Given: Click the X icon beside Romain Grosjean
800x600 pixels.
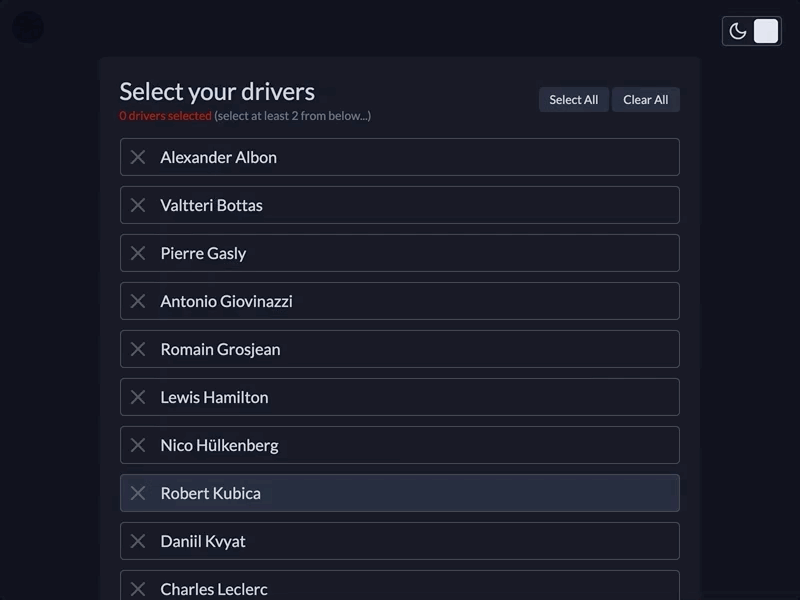Looking at the screenshot, I should click(138, 349).
